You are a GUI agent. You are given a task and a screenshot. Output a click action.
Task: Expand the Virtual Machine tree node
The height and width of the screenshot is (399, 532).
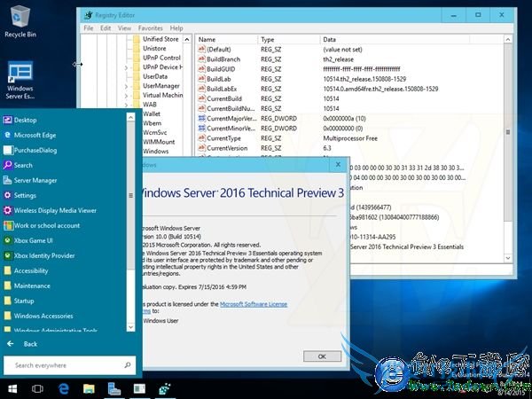click(126, 96)
